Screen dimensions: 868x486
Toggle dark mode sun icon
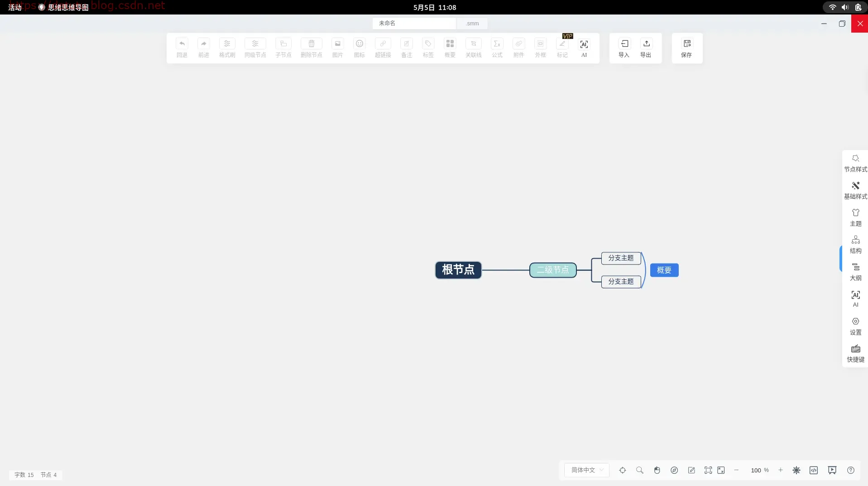pyautogui.click(x=796, y=470)
